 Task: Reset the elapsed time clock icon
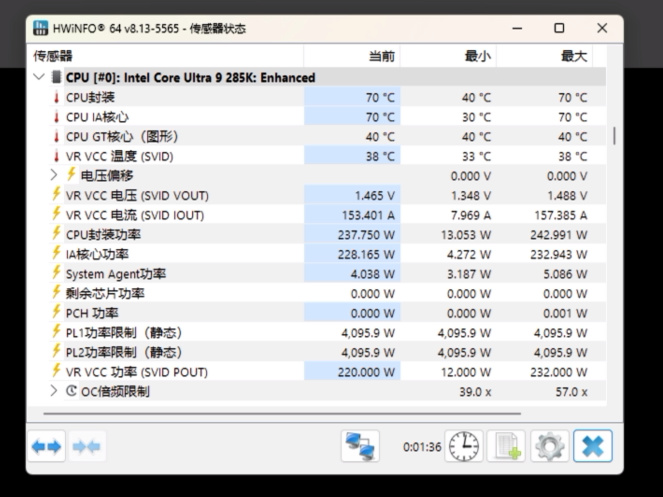[x=464, y=446]
